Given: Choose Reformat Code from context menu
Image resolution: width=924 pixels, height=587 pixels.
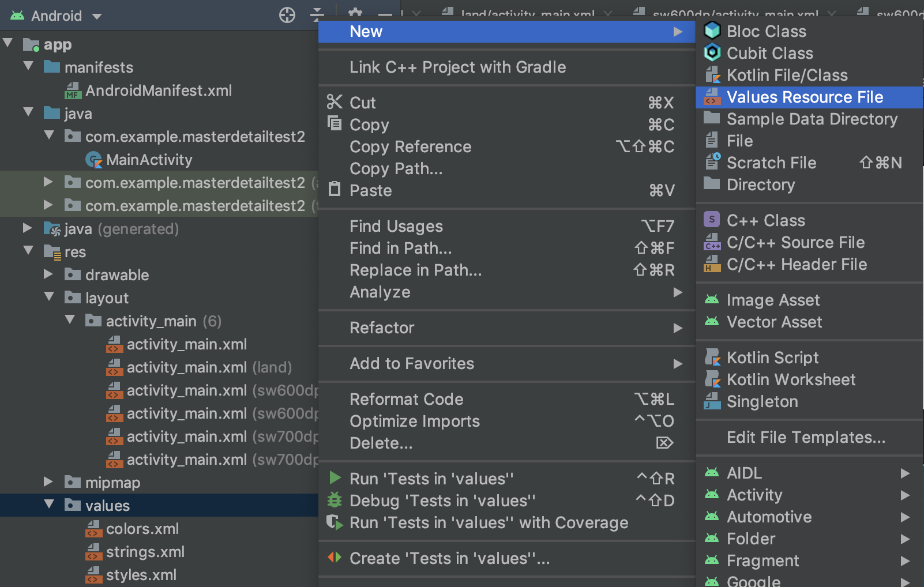Looking at the screenshot, I should point(506,399).
